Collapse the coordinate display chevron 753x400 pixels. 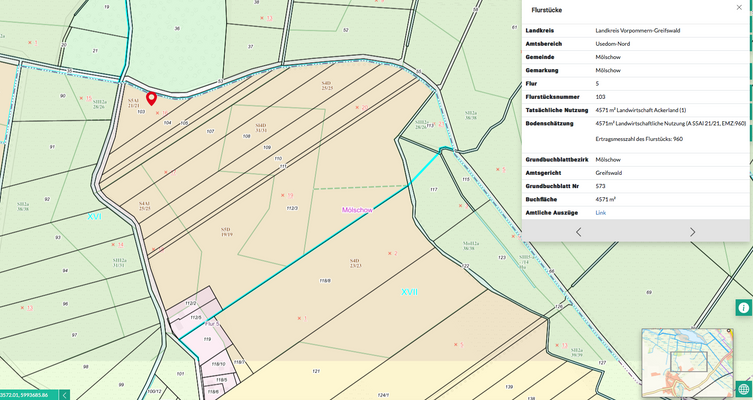pos(65,394)
